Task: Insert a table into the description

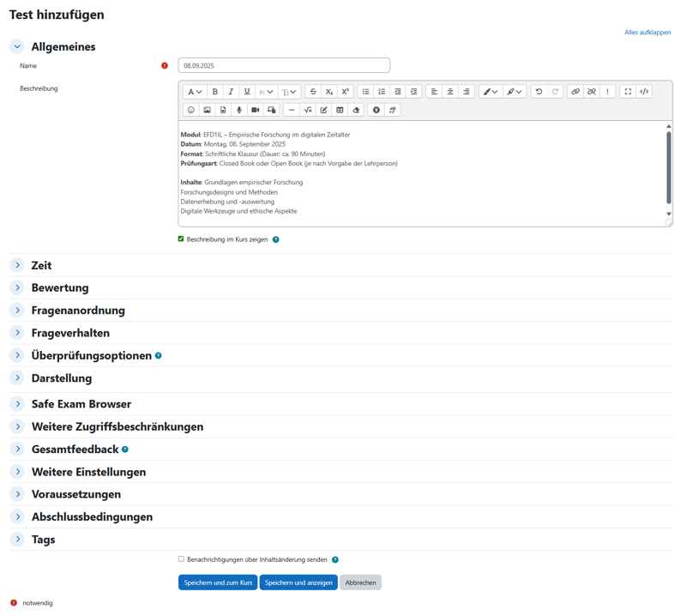Action: [340, 110]
